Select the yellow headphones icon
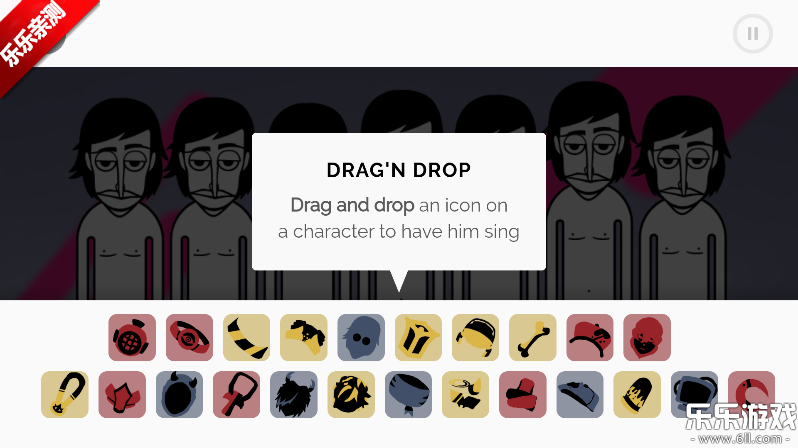The height and width of the screenshot is (448, 798). click(x=475, y=338)
